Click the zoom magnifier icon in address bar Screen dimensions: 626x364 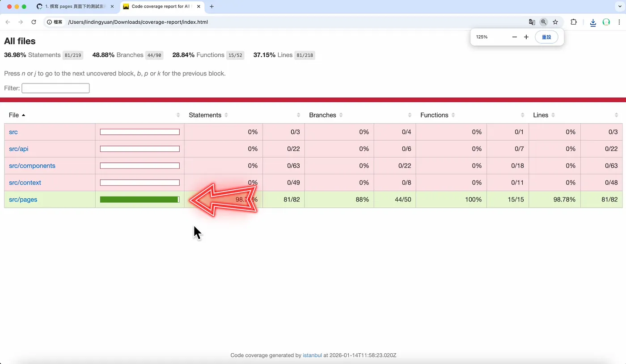tap(543, 22)
